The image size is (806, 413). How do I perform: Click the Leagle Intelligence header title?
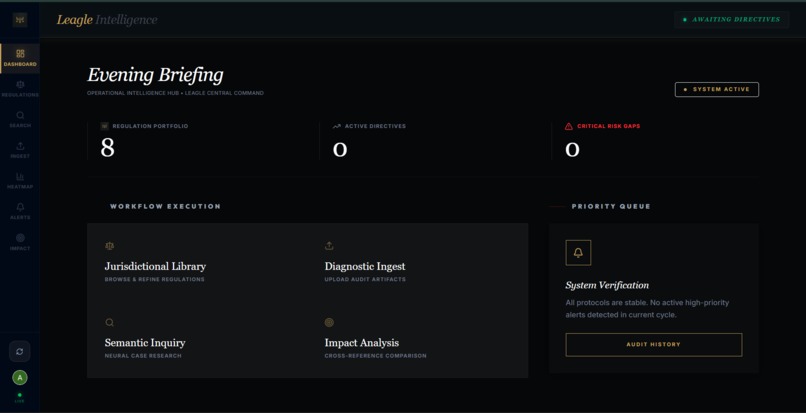click(x=107, y=20)
